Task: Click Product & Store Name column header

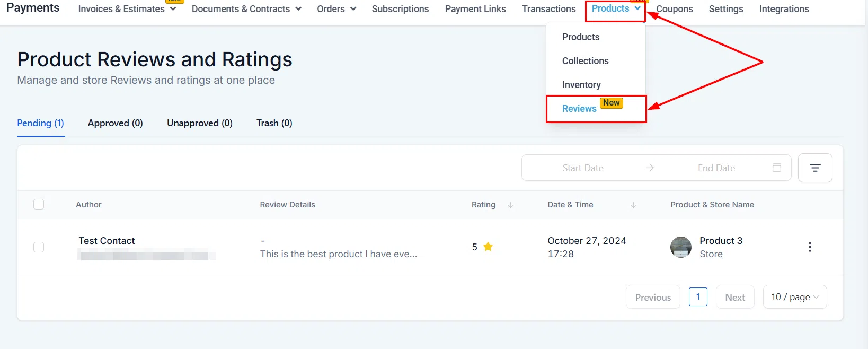Action: 712,205
